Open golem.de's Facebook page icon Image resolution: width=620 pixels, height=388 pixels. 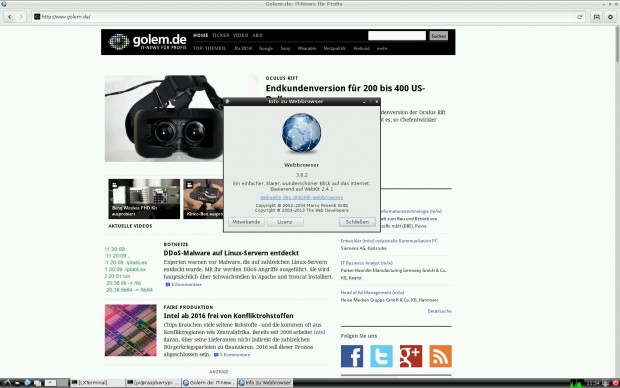(x=352, y=356)
